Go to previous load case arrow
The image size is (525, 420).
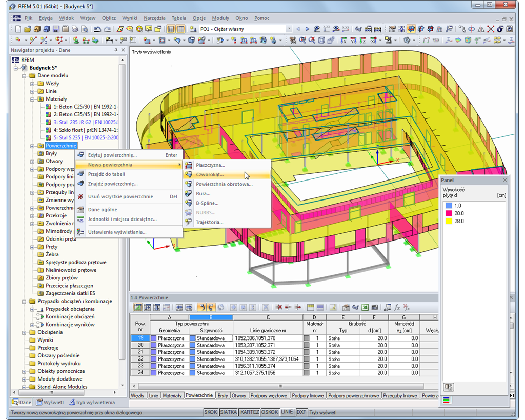coord(298,29)
